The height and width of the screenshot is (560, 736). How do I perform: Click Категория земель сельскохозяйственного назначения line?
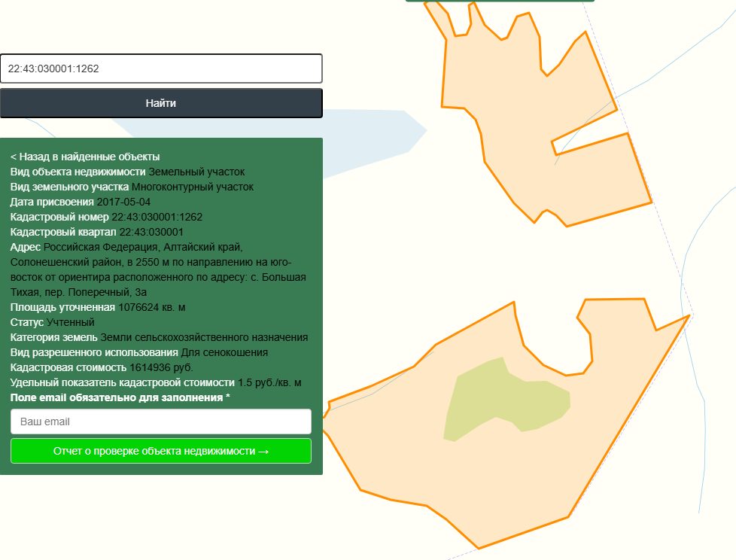pos(159,337)
